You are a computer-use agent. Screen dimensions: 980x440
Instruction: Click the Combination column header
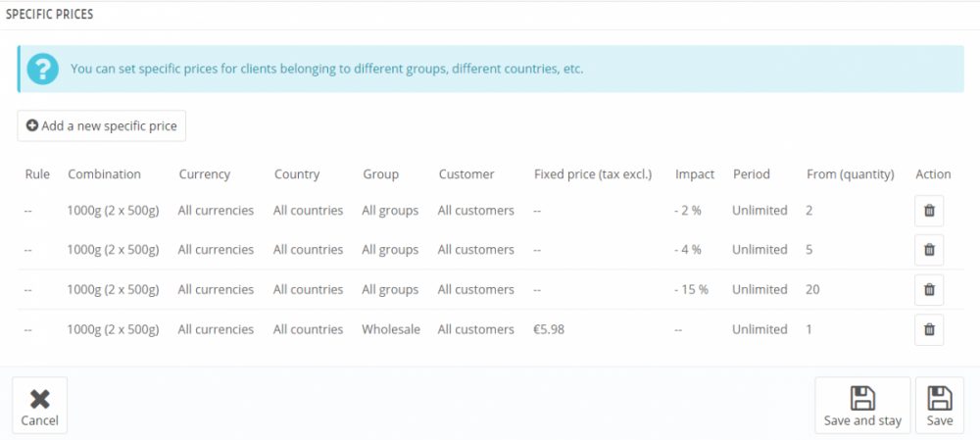104,174
